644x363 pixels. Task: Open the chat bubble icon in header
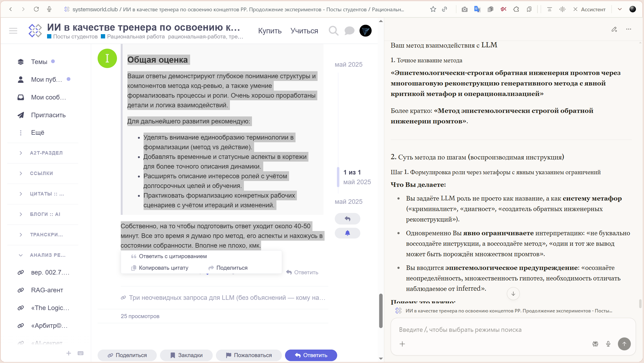349,31
